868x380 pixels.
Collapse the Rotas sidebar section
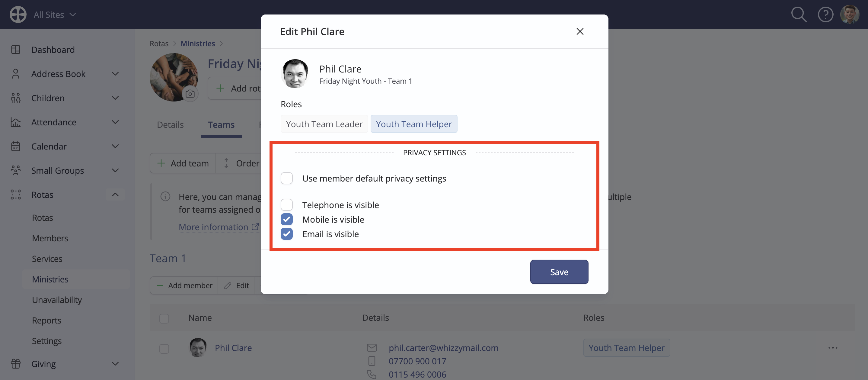115,195
